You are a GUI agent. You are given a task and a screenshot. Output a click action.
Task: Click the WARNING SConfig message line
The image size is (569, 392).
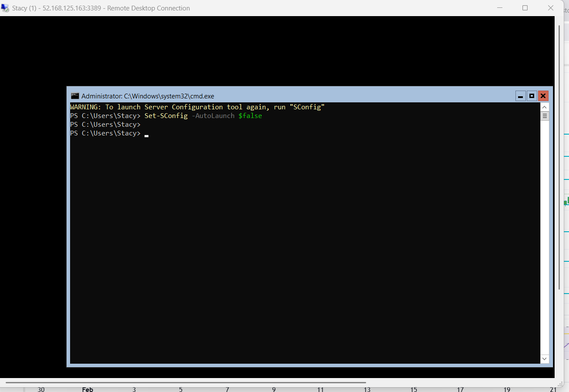[197, 107]
